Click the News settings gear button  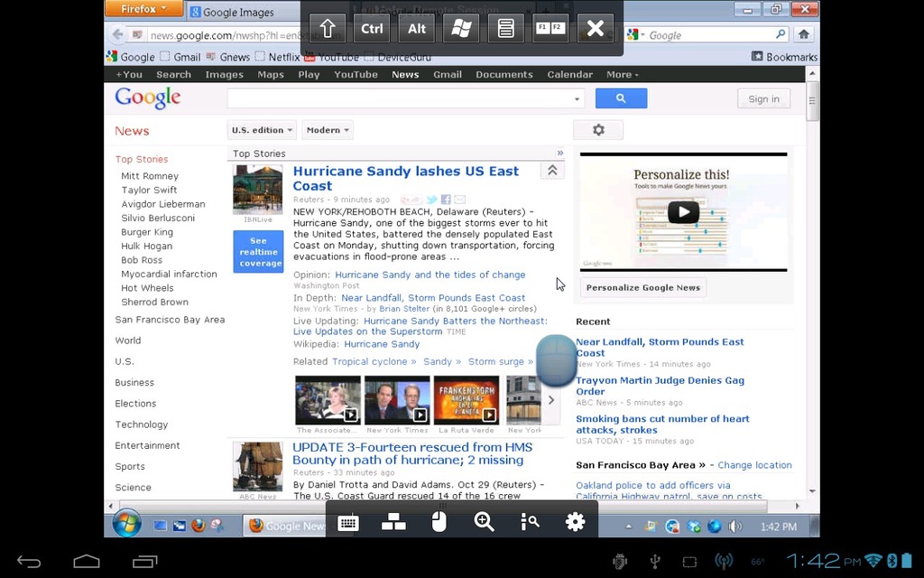click(x=598, y=130)
